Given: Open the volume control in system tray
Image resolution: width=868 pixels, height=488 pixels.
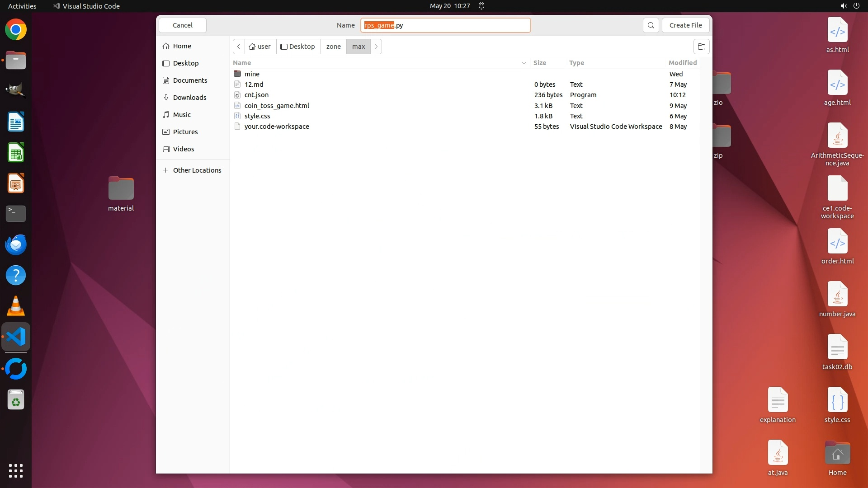Looking at the screenshot, I should tap(843, 6).
